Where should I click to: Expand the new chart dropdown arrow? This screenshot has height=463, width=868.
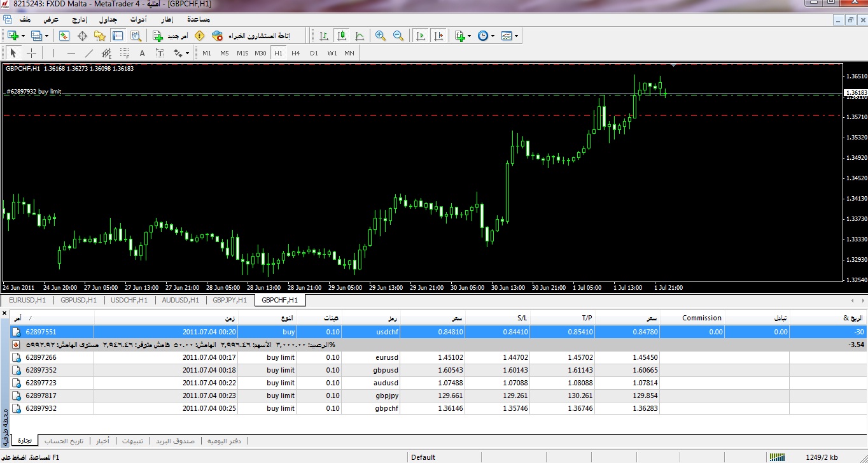23,36
